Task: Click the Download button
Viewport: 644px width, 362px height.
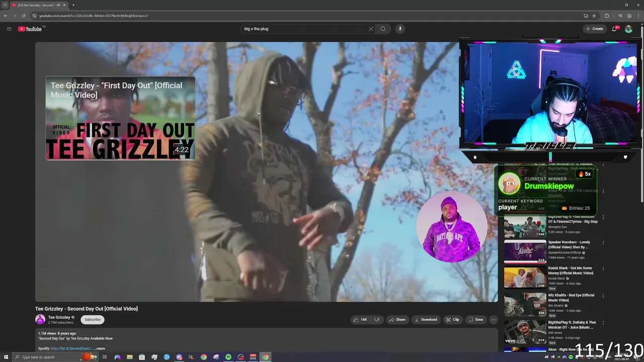Action: tap(426, 320)
